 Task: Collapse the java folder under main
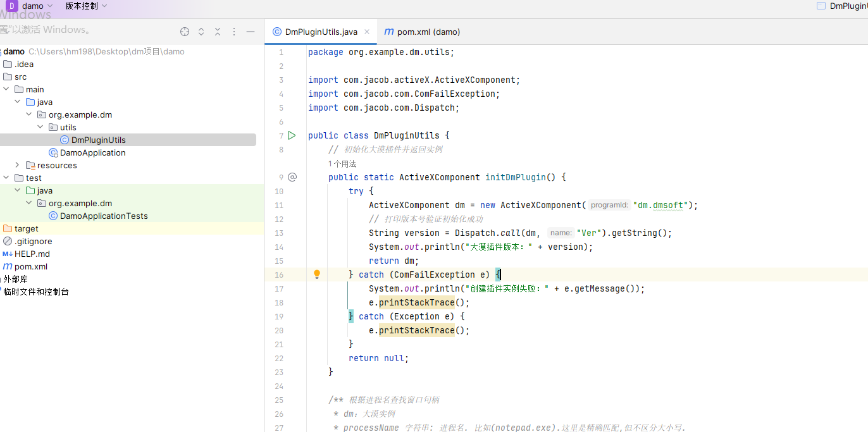tap(18, 102)
